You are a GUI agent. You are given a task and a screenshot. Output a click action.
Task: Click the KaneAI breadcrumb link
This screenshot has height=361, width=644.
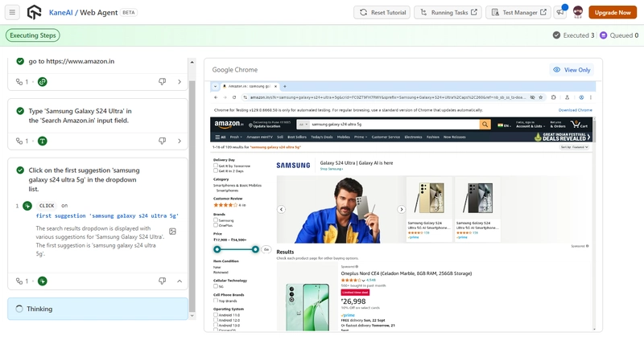61,12
